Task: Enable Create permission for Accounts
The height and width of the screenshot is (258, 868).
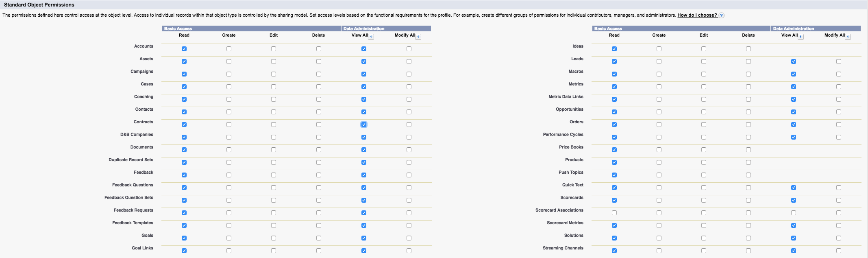Action: 229,49
